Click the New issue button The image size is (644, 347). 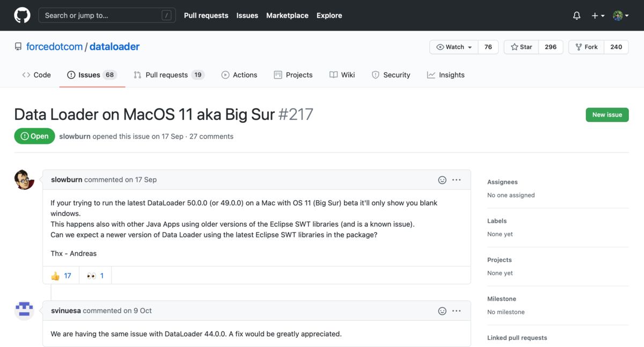click(607, 114)
